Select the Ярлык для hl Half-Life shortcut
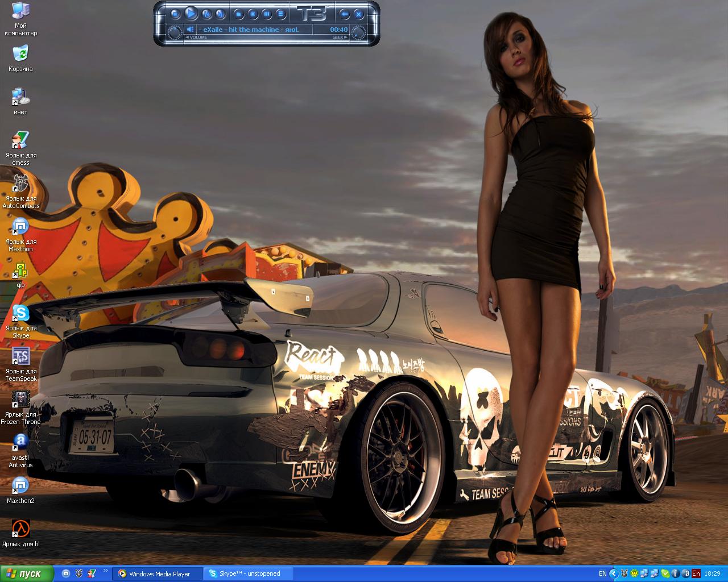The width and height of the screenshot is (728, 582). click(x=20, y=534)
